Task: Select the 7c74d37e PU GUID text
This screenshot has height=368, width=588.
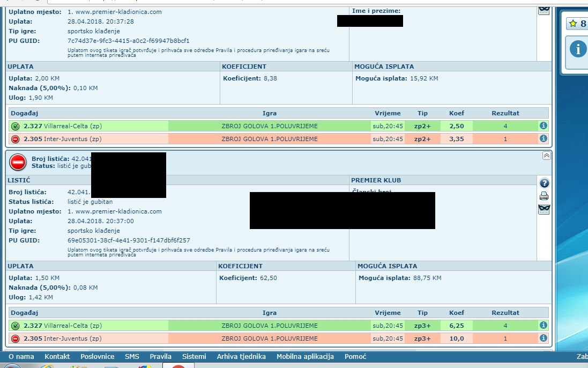Action: click(x=128, y=41)
